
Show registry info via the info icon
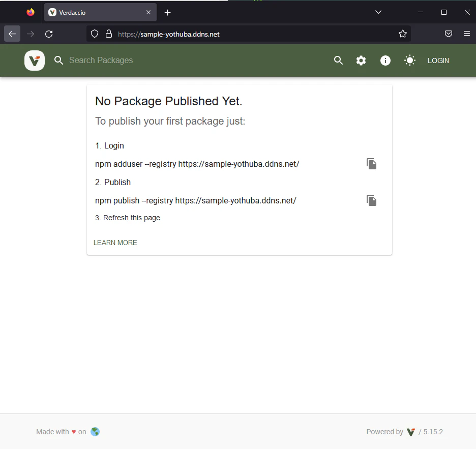[385, 61]
